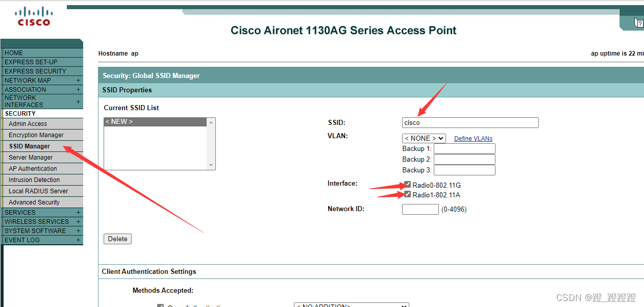Viewport: 644px width, 307px height.
Task: Click the Cisco logo
Action: pyautogui.click(x=34, y=16)
